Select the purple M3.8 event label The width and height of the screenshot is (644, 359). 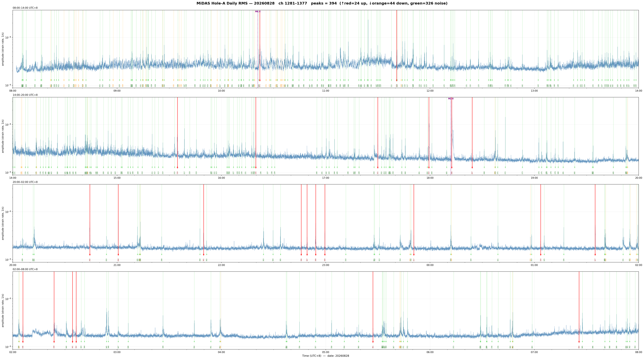click(451, 99)
